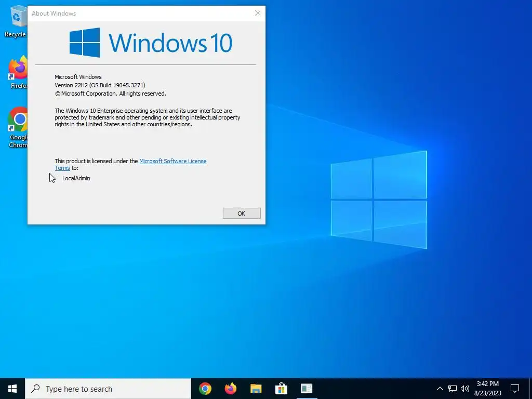Click the active winver taskbar icon
The image size is (532, 399).
click(307, 389)
